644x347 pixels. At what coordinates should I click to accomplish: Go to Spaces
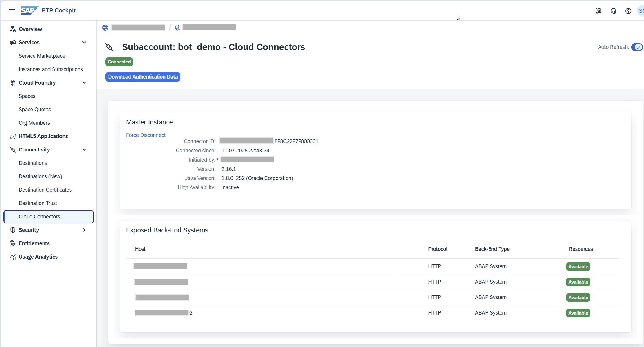point(27,96)
